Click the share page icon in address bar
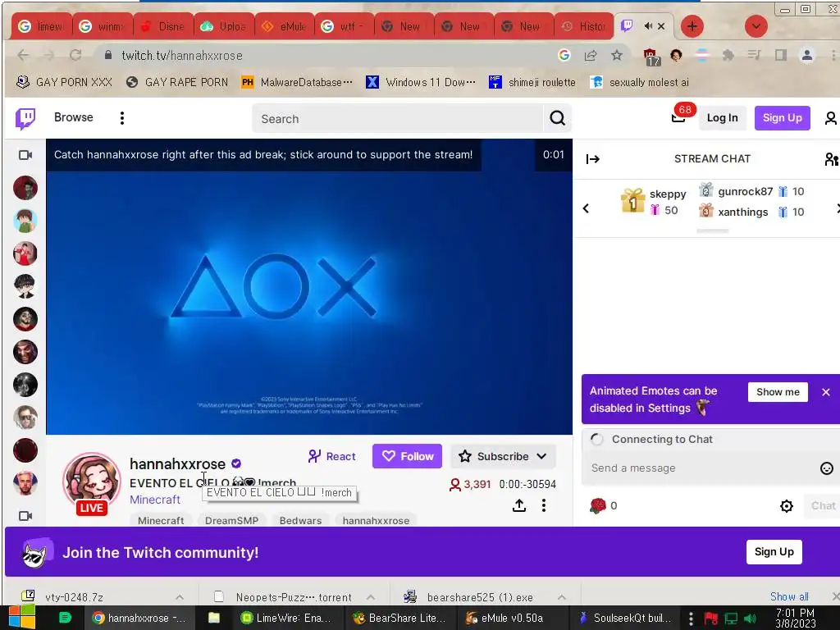Image resolution: width=840 pixels, height=630 pixels. [x=591, y=55]
